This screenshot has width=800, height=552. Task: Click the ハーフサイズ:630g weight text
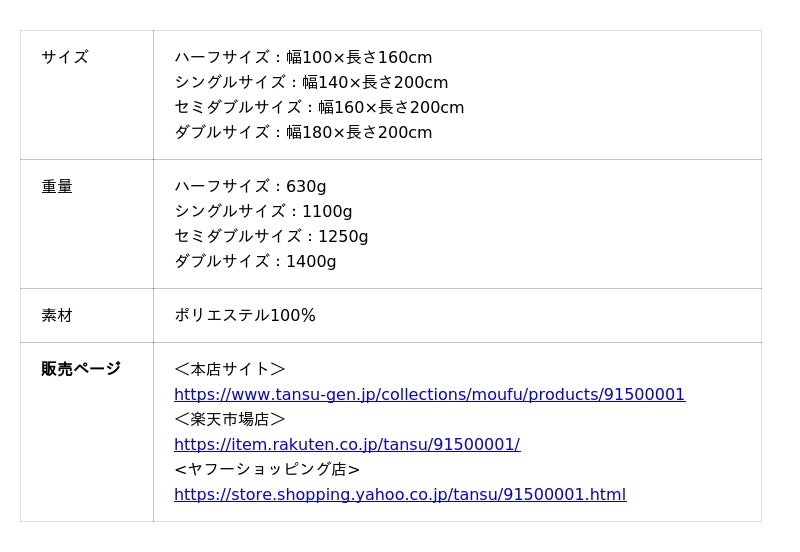click(x=250, y=187)
